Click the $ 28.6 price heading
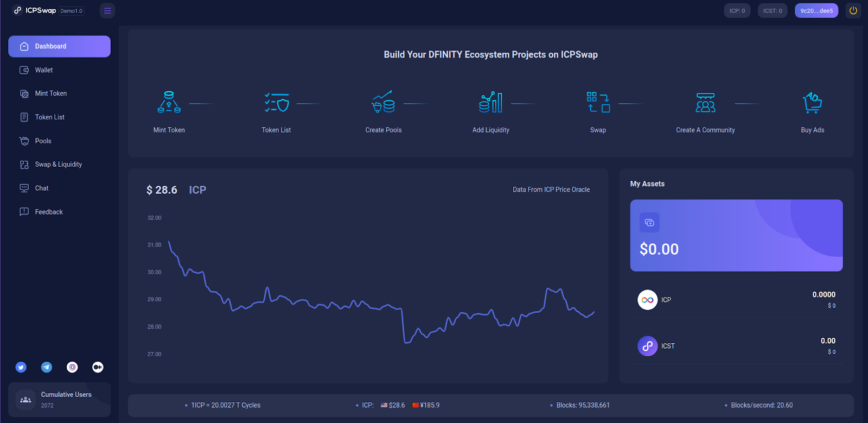This screenshot has width=868, height=423. [162, 190]
